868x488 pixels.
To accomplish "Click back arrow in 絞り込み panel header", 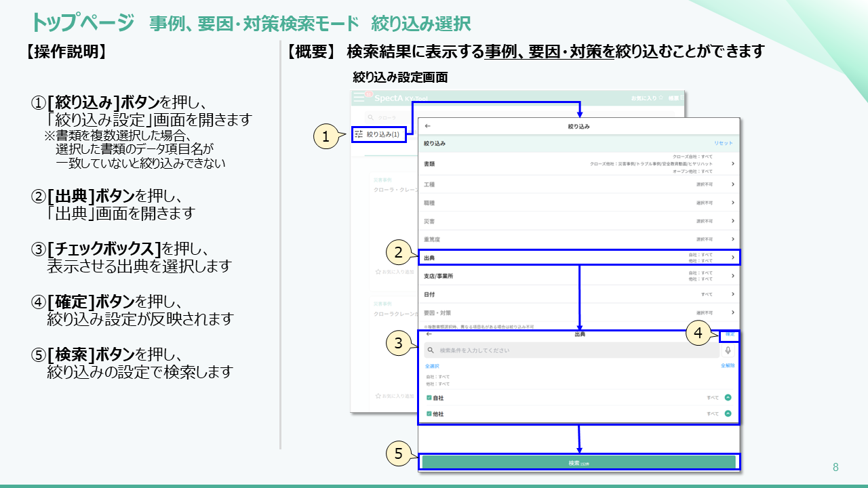I will 427,126.
